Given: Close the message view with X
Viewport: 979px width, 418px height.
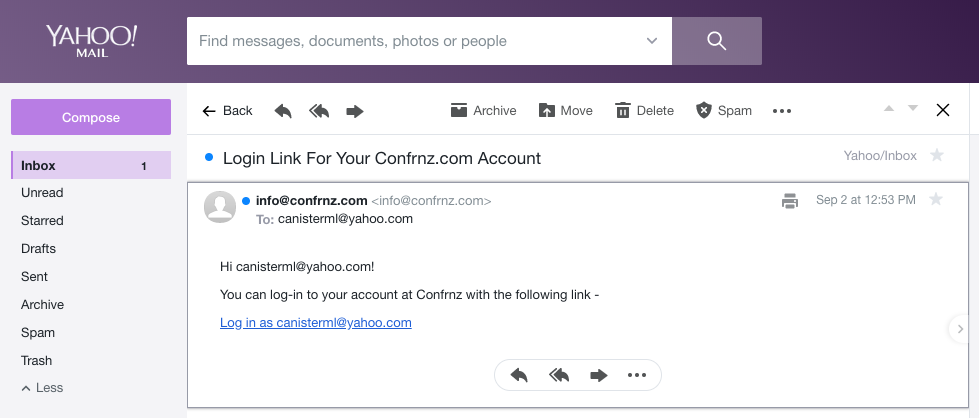Looking at the screenshot, I should click(x=943, y=110).
